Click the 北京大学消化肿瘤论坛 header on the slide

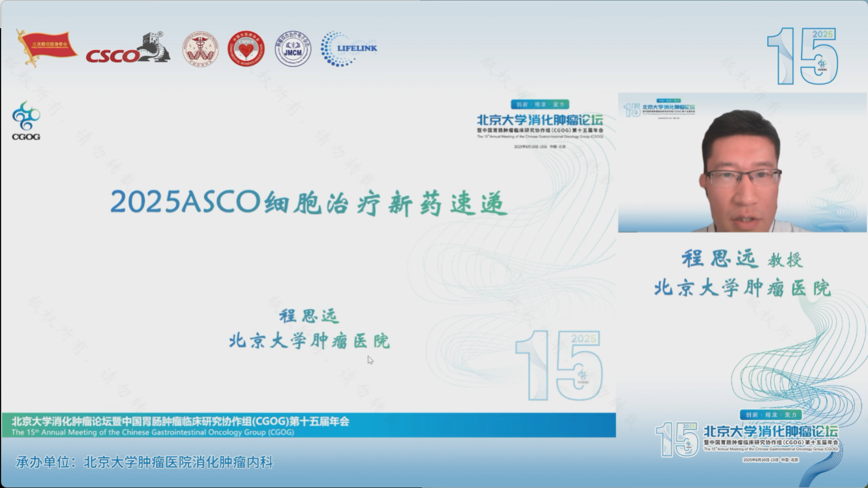(540, 120)
